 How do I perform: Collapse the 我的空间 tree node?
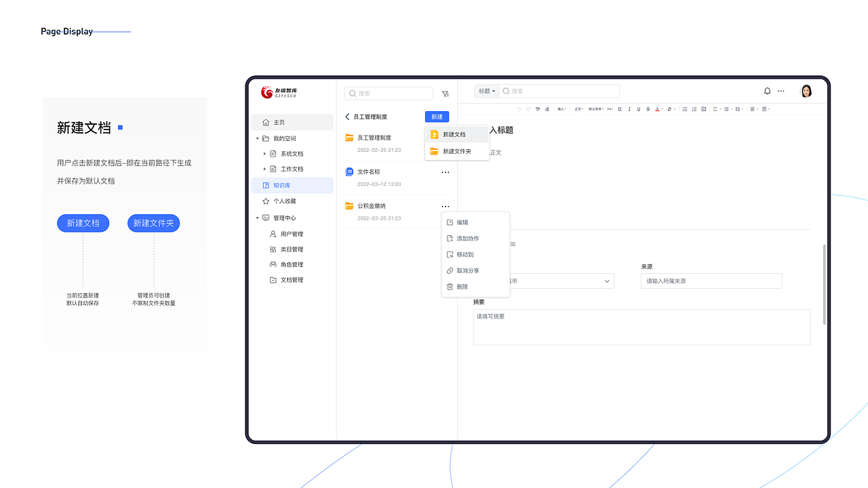click(x=258, y=138)
